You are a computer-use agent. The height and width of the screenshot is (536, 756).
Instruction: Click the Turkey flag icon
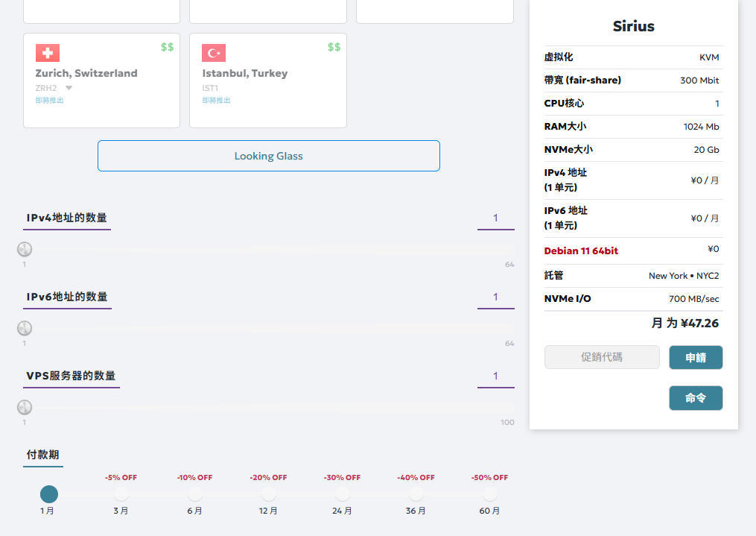[214, 53]
